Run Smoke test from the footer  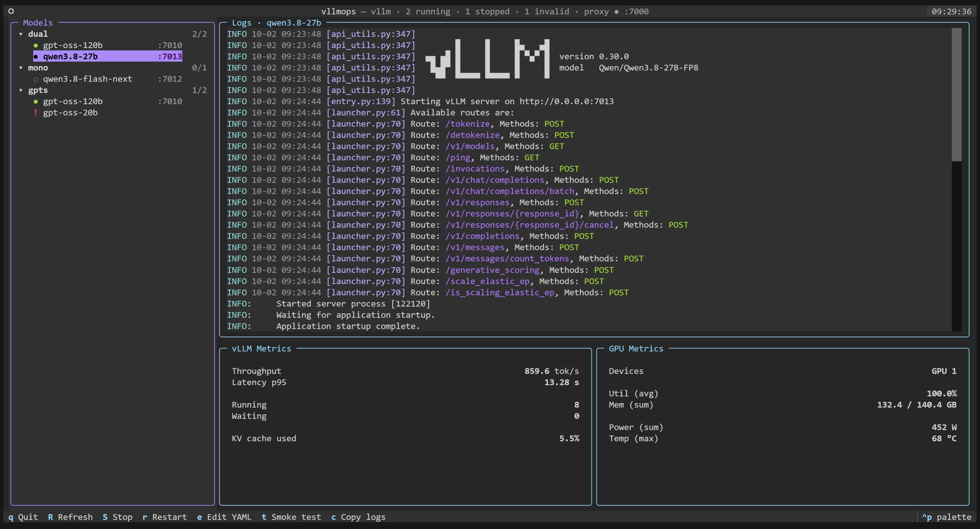(291, 517)
